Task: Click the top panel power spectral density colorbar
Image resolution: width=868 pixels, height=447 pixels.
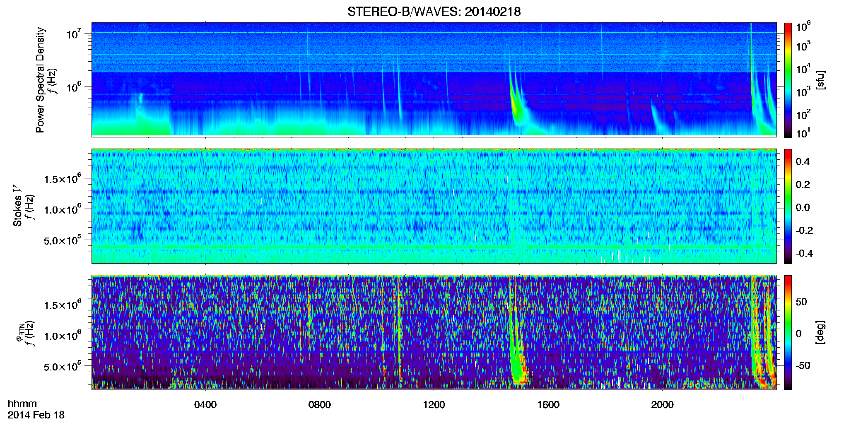Action: pyautogui.click(x=788, y=80)
